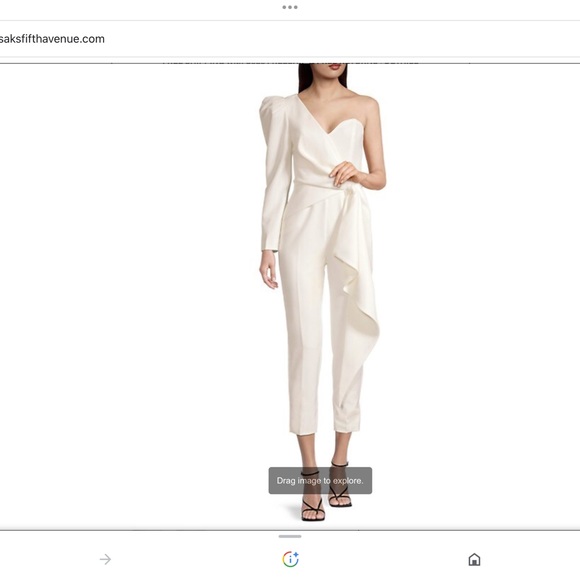Screen dimensions: 580x580
Task: Tap the bottom sheet drag handle
Action: point(290,536)
